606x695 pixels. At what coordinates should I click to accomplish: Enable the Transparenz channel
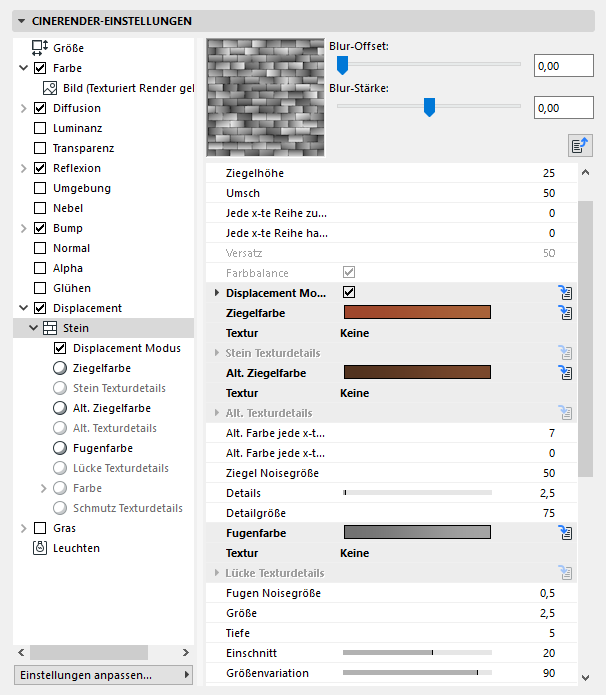(40, 148)
